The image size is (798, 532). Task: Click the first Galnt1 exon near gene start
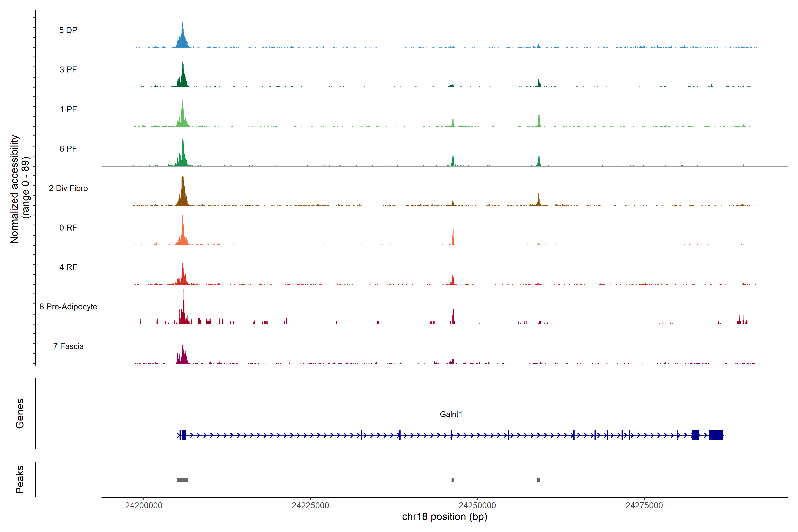coord(184,435)
